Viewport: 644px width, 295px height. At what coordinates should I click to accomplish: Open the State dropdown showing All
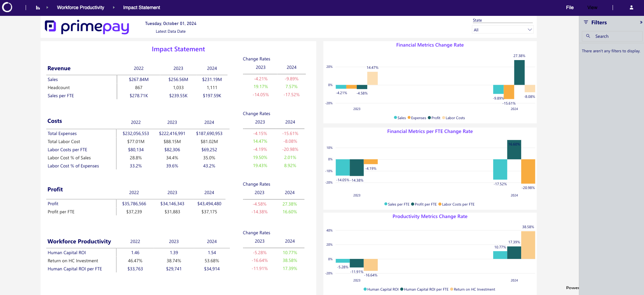click(503, 30)
